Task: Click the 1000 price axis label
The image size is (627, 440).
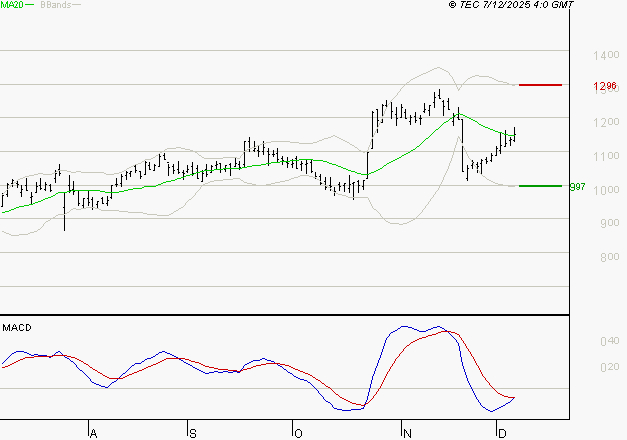Action: pos(606,190)
